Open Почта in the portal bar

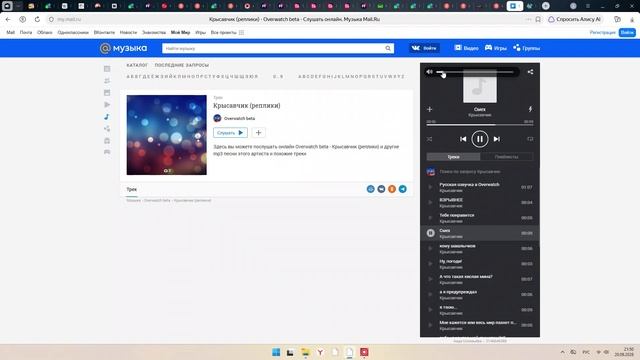(x=26, y=32)
